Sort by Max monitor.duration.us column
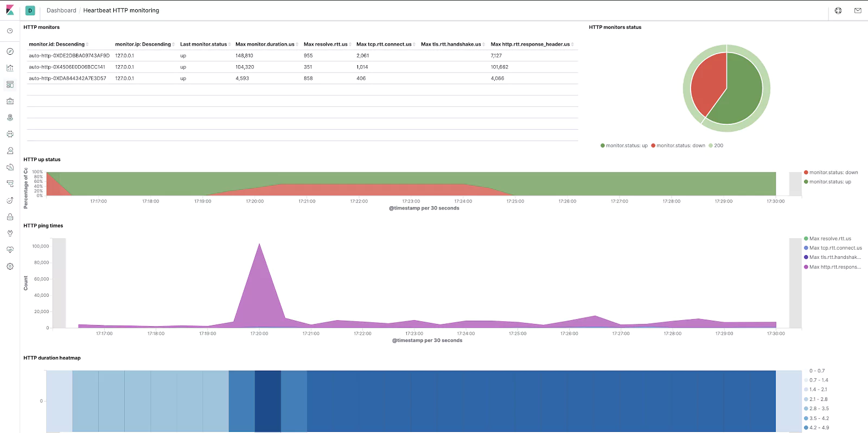The image size is (868, 433). pyautogui.click(x=265, y=44)
